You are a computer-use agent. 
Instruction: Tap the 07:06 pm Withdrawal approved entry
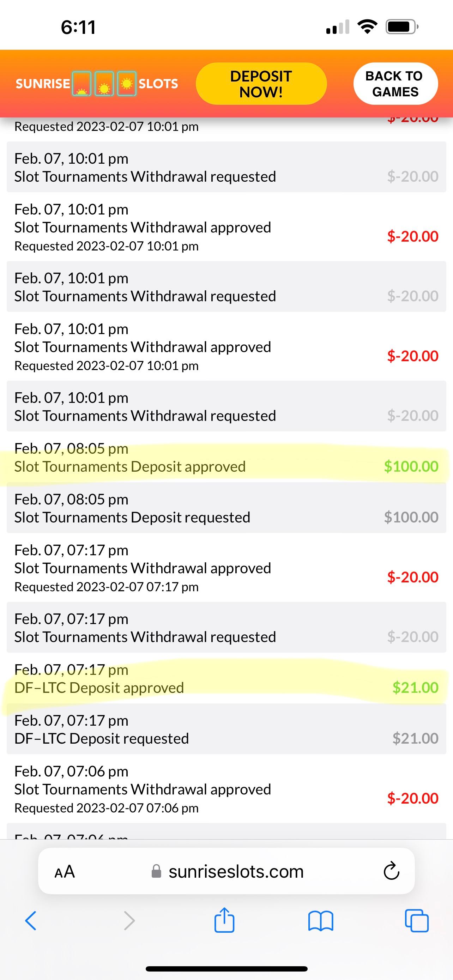(x=226, y=789)
